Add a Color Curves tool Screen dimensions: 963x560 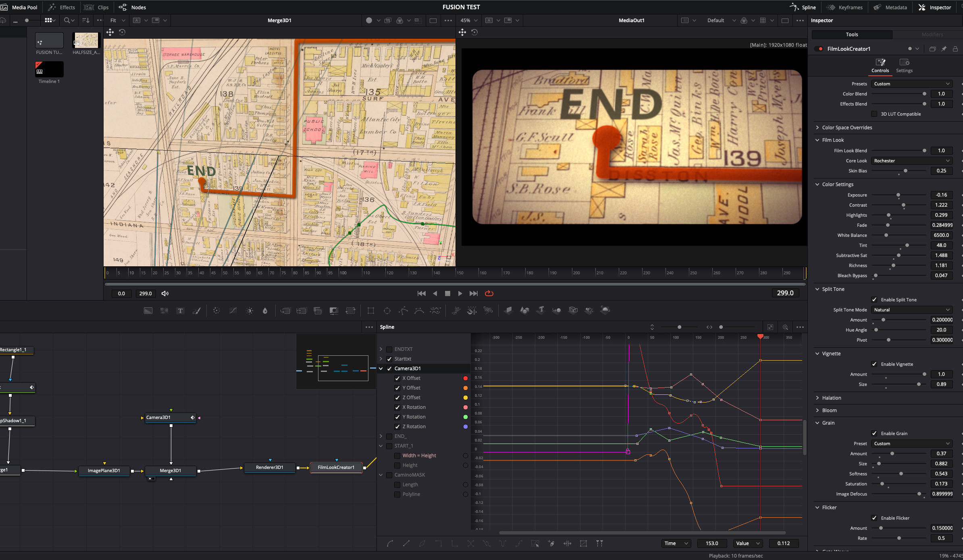pos(233,311)
